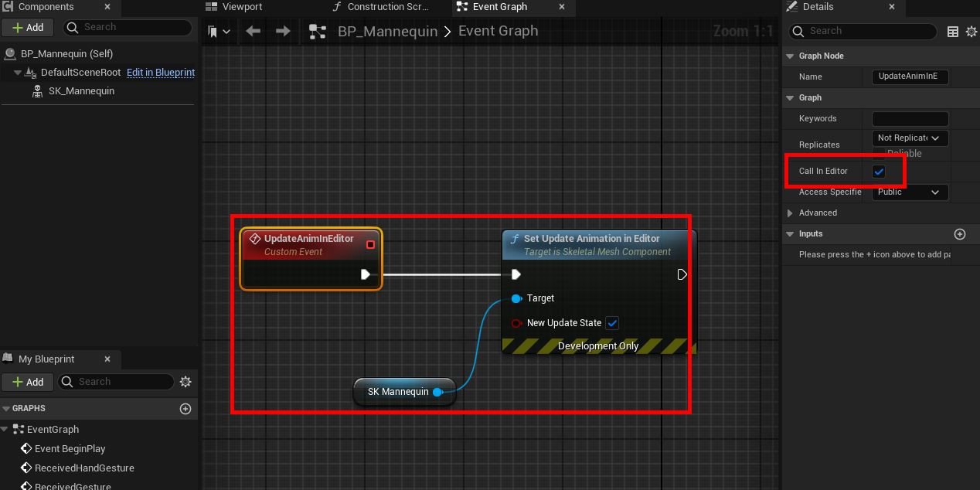Open My Blueprint settings gear
The height and width of the screenshot is (490, 980).
pos(185,382)
